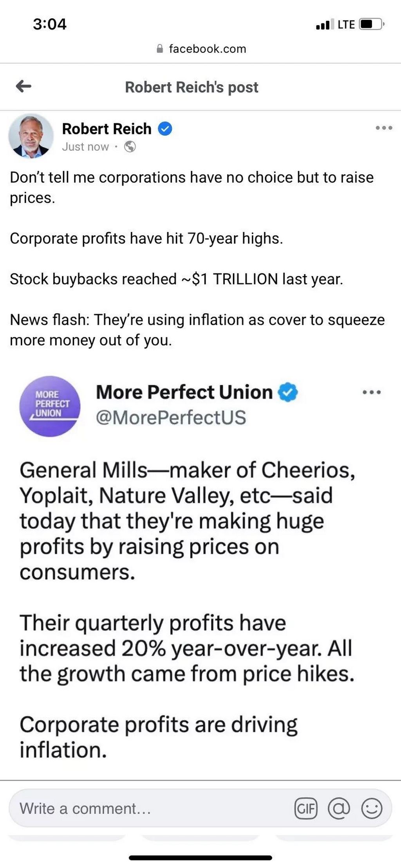401x868 pixels.
Task: Click the More Perfect Union avatar
Action: 50,406
